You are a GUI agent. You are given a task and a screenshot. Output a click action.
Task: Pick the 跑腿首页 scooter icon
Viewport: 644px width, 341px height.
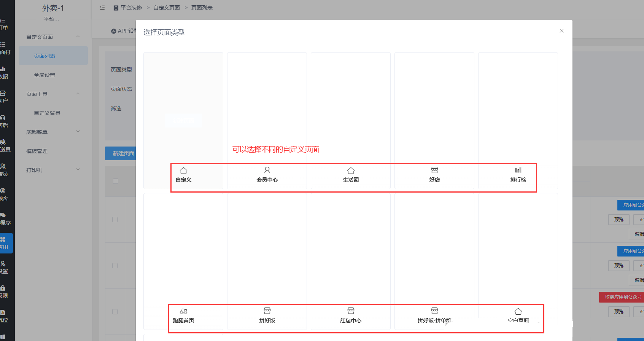(x=183, y=311)
